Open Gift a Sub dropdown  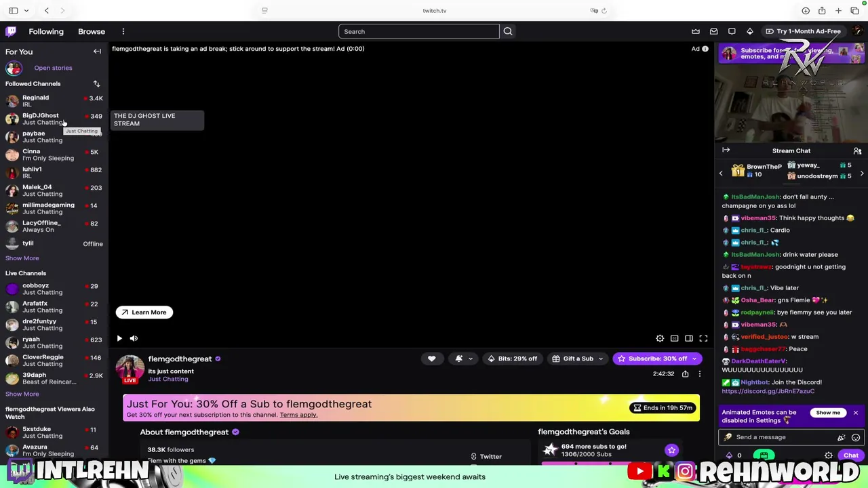(x=578, y=359)
